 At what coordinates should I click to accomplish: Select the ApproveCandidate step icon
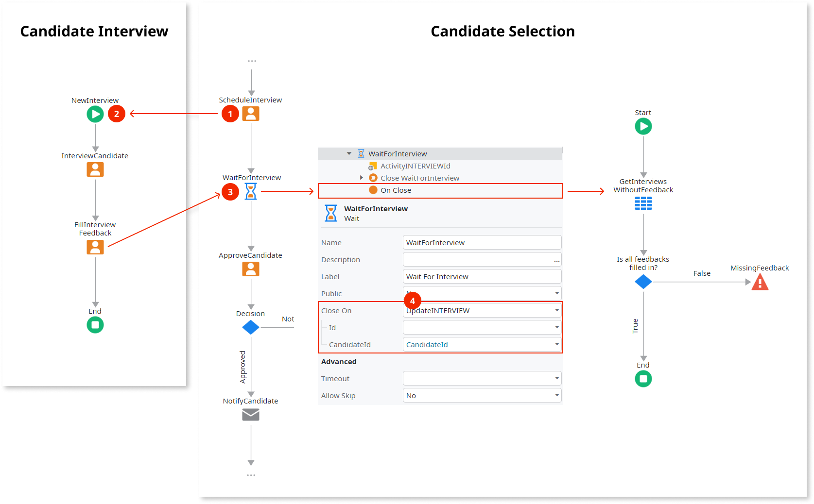coord(251,269)
